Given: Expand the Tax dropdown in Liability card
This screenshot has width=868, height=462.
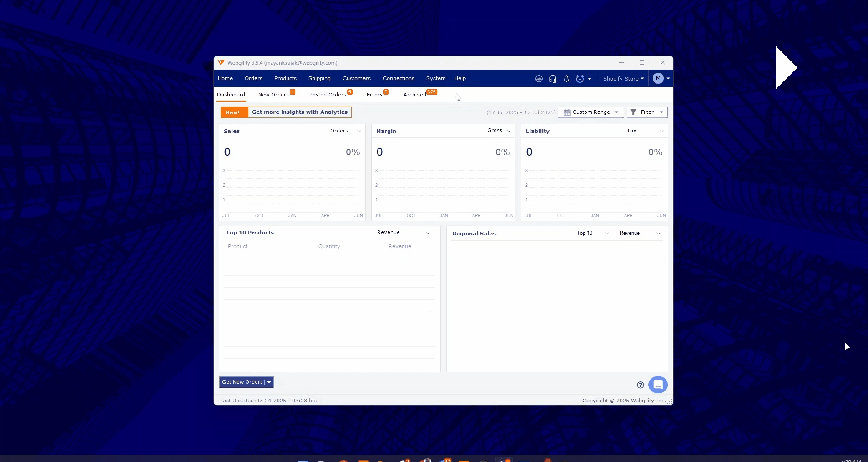Looking at the screenshot, I should click(646, 131).
